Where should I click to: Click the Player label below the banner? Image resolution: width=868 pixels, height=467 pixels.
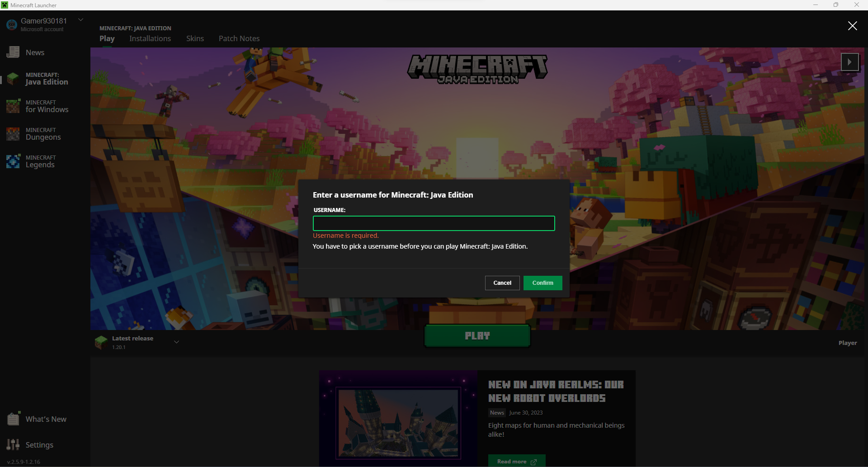[848, 343]
